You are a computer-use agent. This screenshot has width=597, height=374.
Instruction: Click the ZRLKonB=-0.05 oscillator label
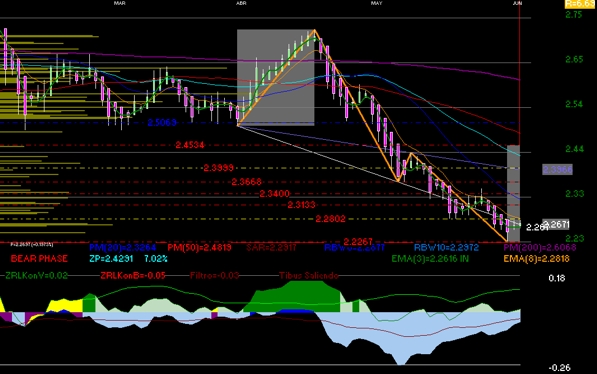pos(133,276)
